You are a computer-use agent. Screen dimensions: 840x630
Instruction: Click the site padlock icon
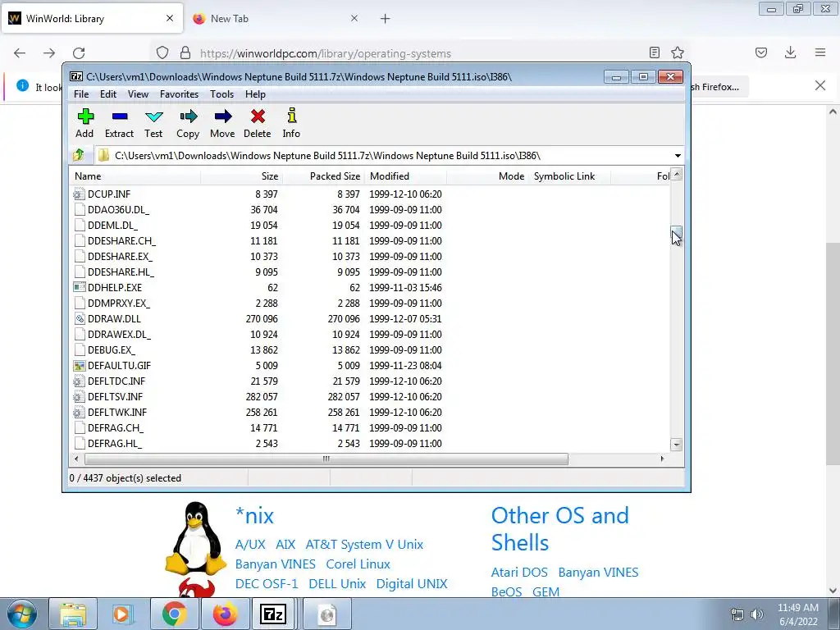(185, 52)
